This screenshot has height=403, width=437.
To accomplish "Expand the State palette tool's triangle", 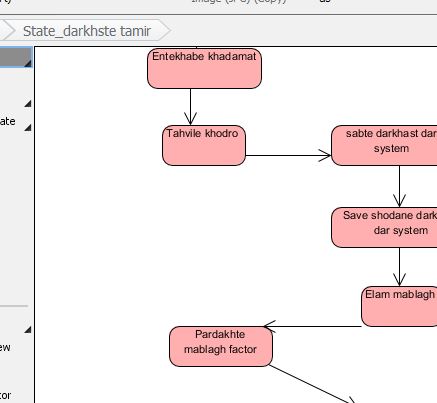I will pos(28,127).
